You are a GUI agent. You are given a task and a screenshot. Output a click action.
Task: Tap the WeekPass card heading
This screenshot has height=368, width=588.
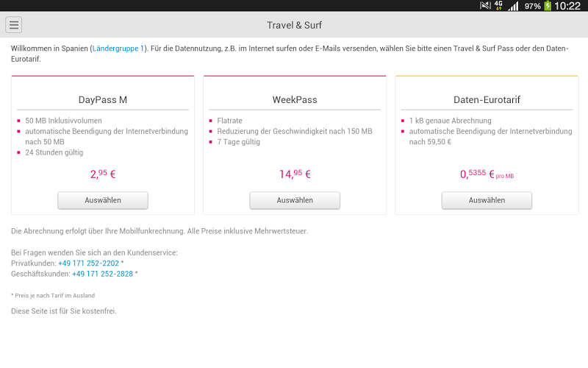click(295, 100)
